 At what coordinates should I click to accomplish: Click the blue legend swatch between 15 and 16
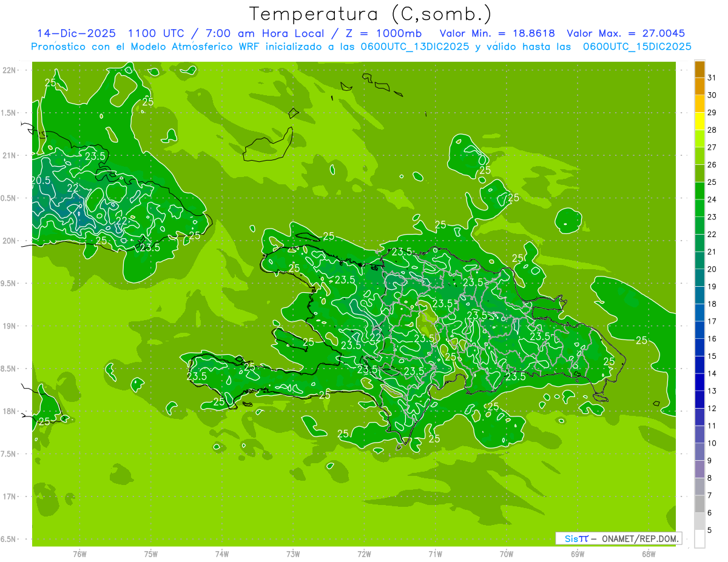click(x=699, y=347)
